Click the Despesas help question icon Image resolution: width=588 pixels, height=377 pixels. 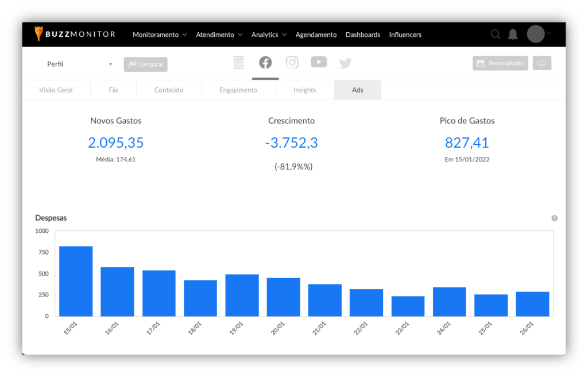pyautogui.click(x=554, y=218)
